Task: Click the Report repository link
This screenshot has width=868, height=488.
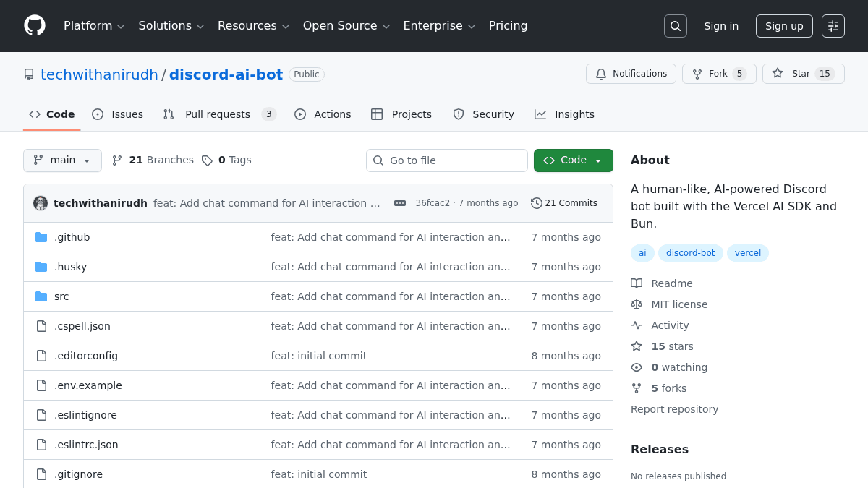Action: click(x=675, y=409)
